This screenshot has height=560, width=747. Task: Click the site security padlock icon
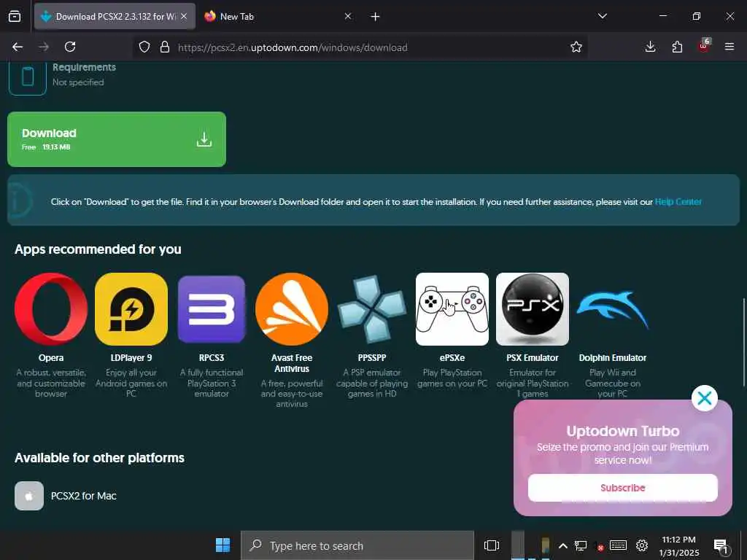(165, 47)
